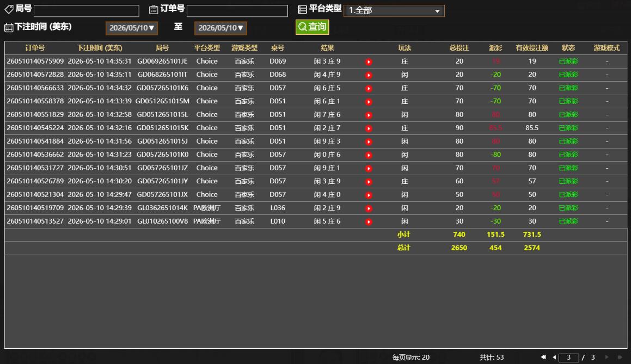Image resolution: width=631 pixels, height=364 pixels.
Task: Play replay video for order 260510140526789
Action: pyautogui.click(x=369, y=181)
